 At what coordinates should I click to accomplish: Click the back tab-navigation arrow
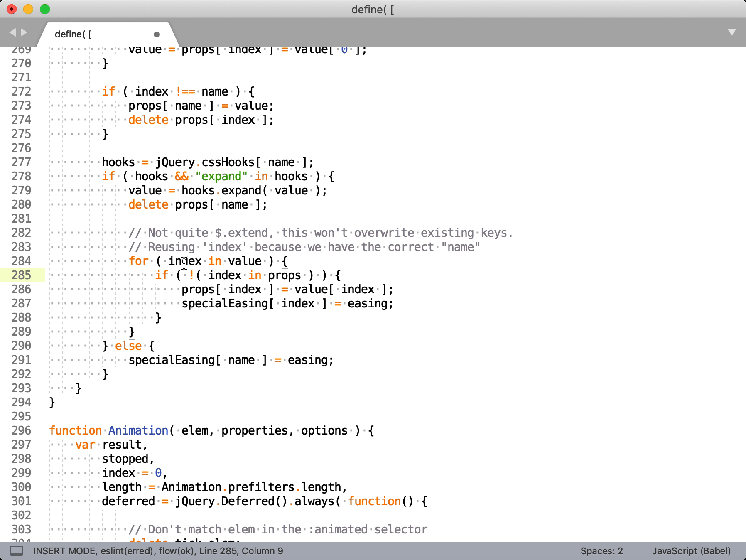point(12,32)
